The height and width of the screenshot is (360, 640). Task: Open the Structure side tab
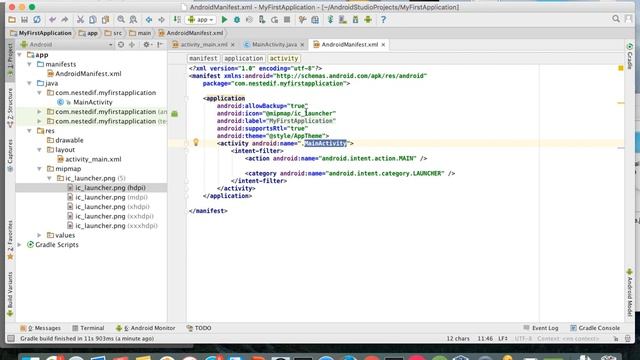[10, 107]
